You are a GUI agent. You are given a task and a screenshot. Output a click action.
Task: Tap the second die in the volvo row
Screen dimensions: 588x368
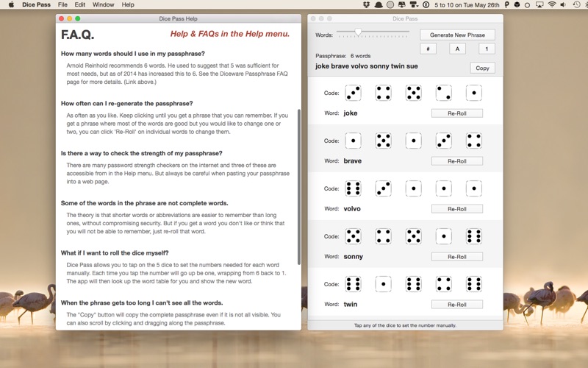(x=383, y=188)
